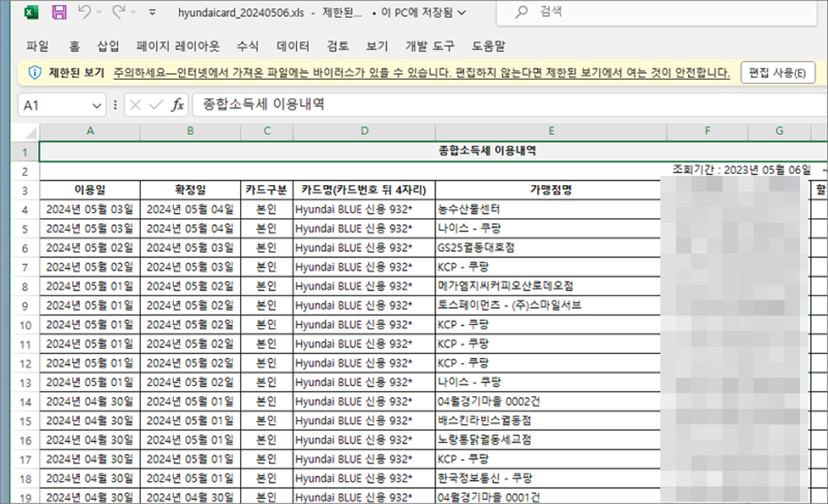Click the 이용일 header cell

pyautogui.click(x=90, y=190)
